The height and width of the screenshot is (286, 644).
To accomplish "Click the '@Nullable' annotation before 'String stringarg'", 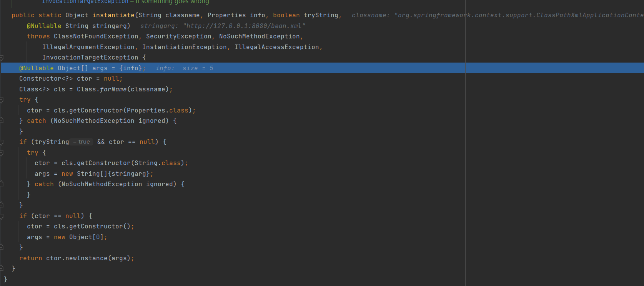I will [x=44, y=26].
